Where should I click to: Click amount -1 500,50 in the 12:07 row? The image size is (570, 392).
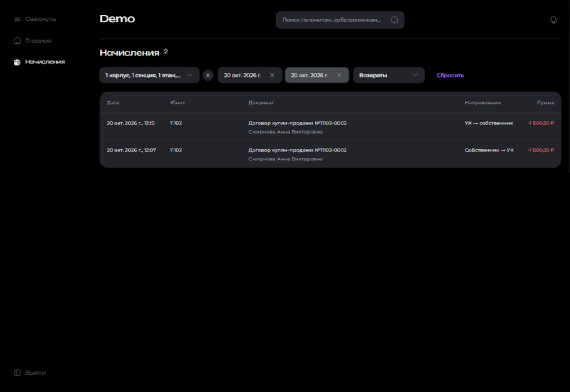(x=541, y=150)
